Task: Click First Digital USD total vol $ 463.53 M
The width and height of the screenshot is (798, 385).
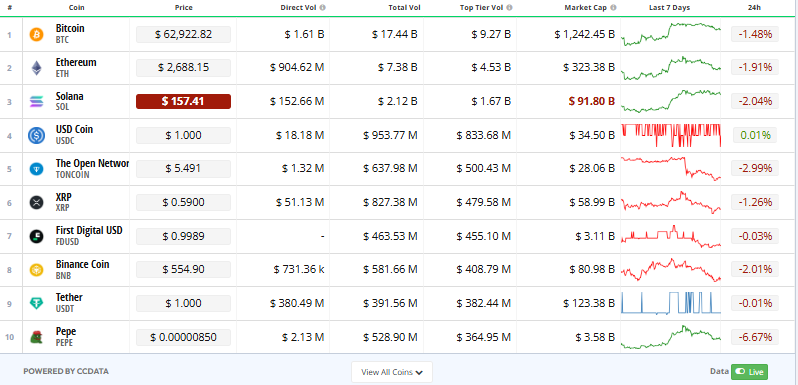Action: (x=390, y=236)
